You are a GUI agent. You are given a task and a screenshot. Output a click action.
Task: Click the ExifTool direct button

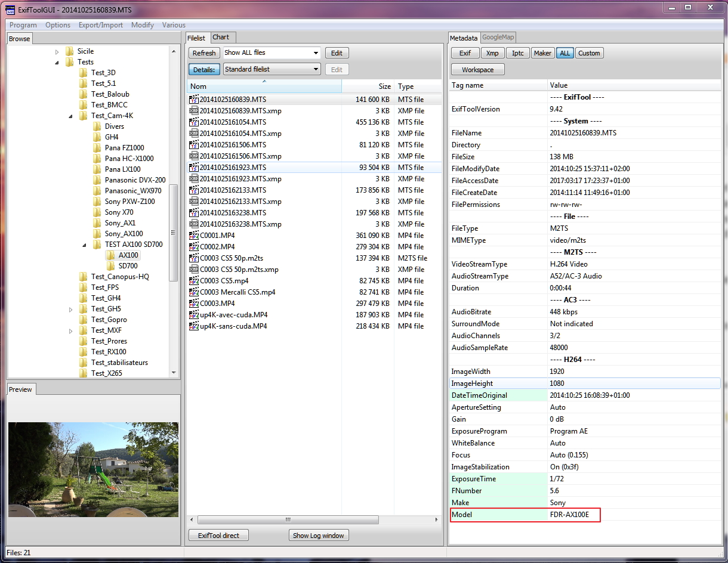tap(218, 536)
